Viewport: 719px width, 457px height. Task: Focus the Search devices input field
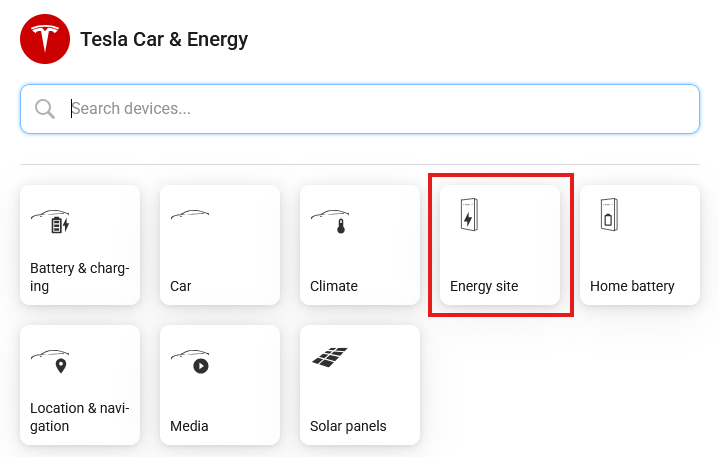[x=360, y=109]
